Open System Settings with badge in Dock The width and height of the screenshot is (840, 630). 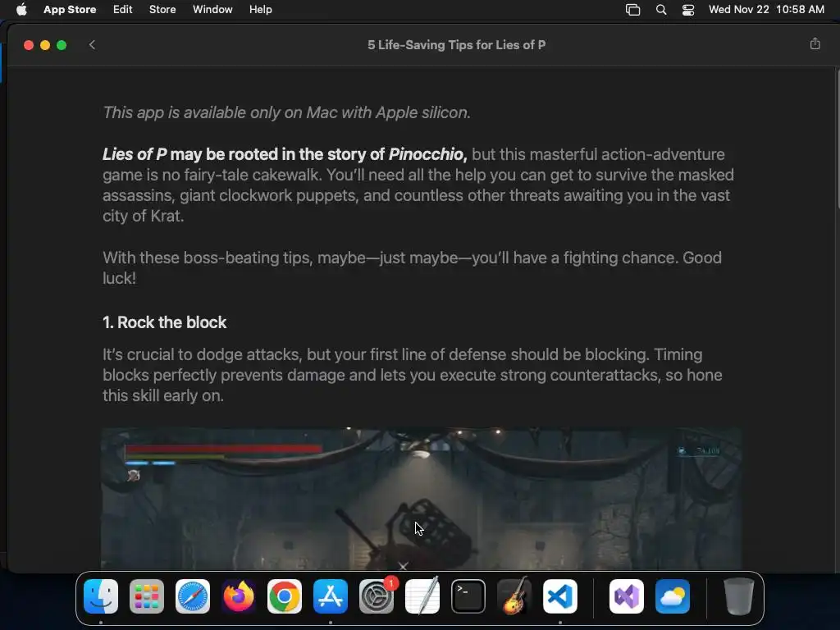[377, 596]
